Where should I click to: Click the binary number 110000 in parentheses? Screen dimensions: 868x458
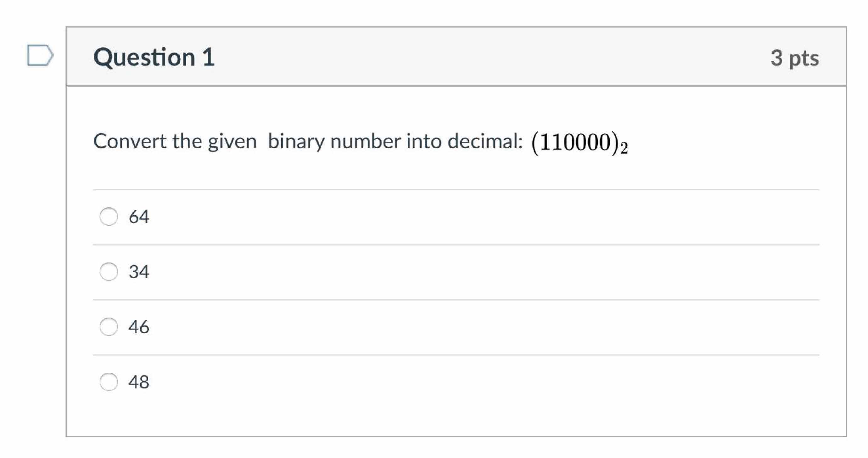pyautogui.click(x=575, y=142)
